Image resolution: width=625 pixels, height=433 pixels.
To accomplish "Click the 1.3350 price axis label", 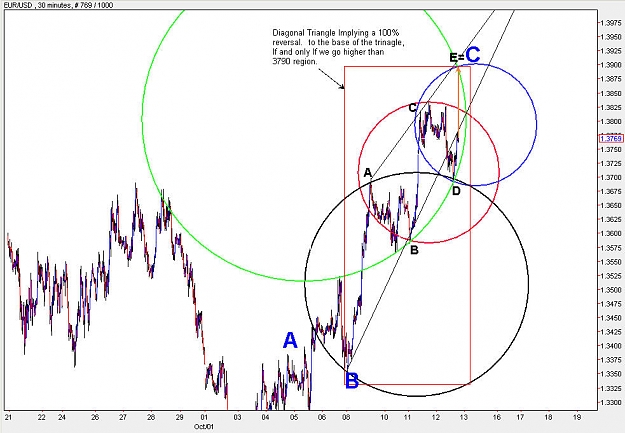I will click(611, 374).
